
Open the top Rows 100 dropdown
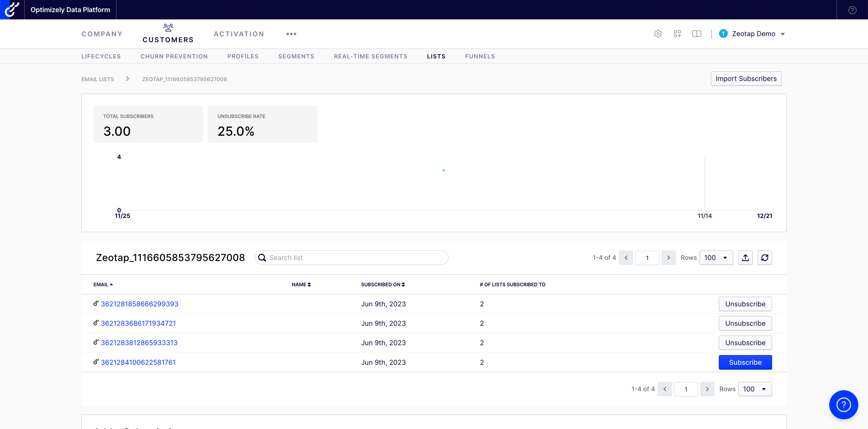pyautogui.click(x=716, y=258)
